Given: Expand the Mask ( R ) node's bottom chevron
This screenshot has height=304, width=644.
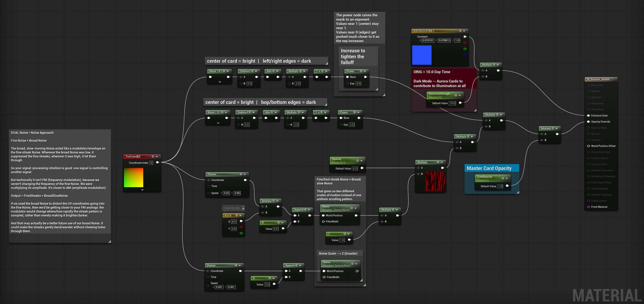Looking at the screenshot, I should [x=220, y=82].
